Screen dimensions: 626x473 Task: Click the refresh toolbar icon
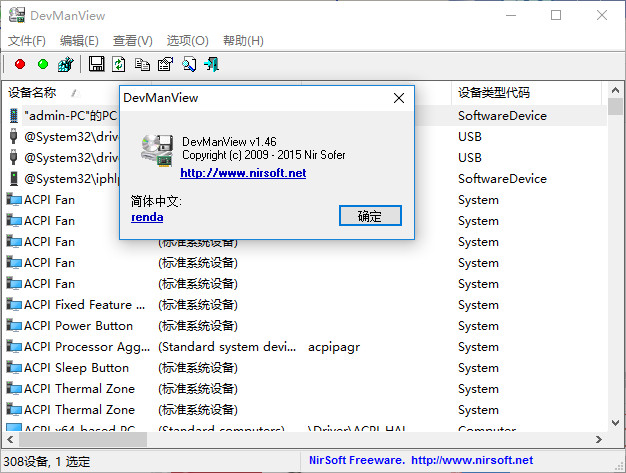[119, 64]
